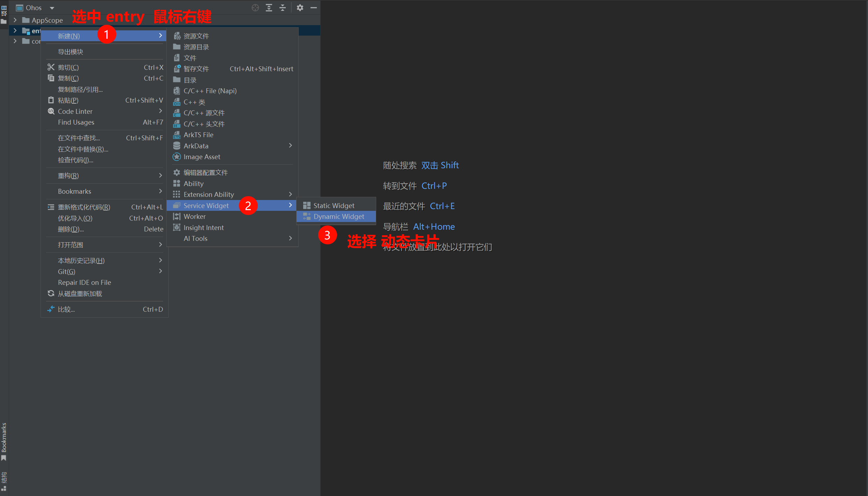Open the Code Linter submenu
Screen dimensions: 868x496
coord(75,111)
